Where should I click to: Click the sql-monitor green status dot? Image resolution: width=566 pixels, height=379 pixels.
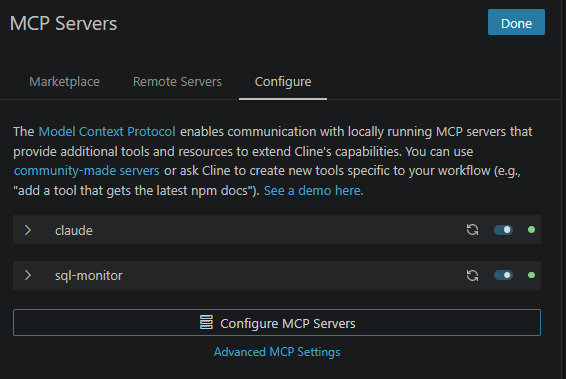[531, 275]
